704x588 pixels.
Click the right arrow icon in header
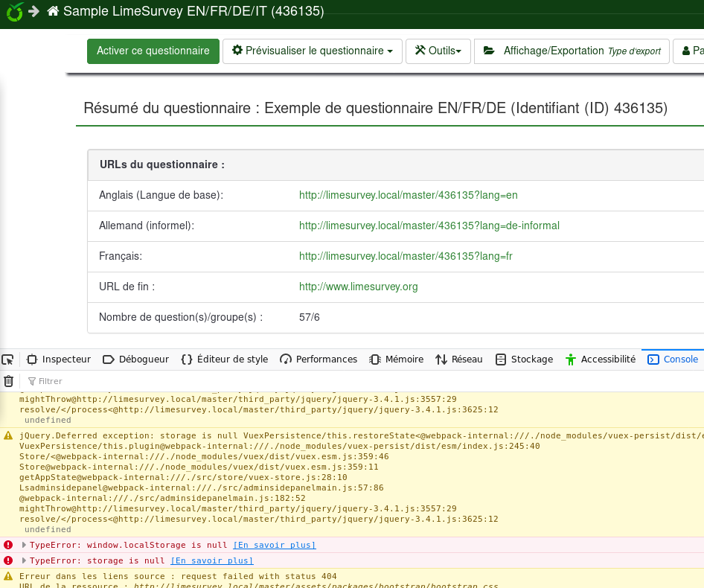tap(33, 12)
